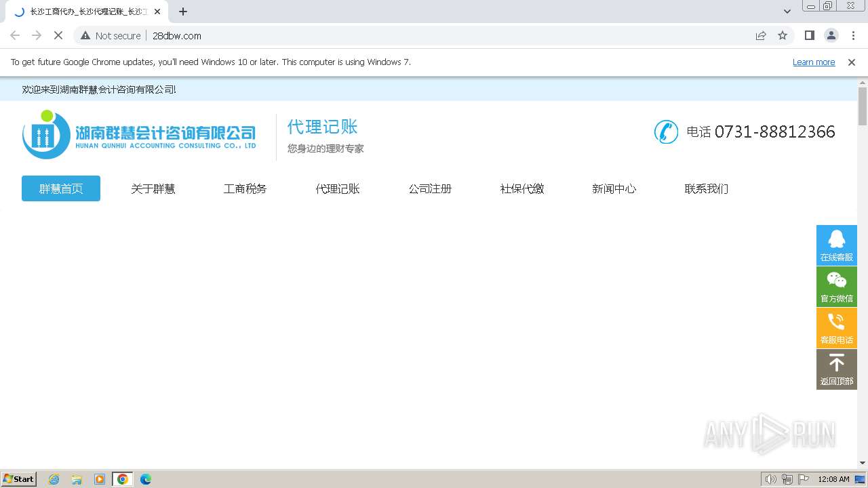
Task: Click the 您身边的理财专家 tagline
Action: 325,148
